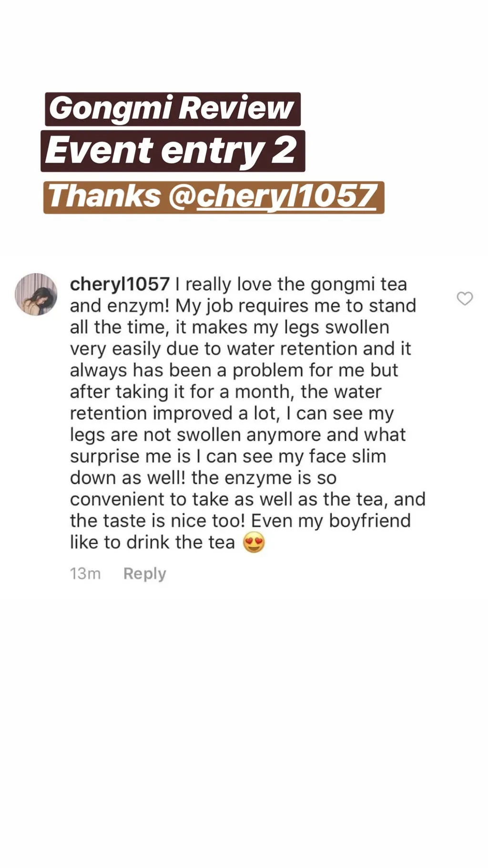Image resolution: width=488 pixels, height=868 pixels.
Task: Select the Event entry 2 banner
Action: pos(173,151)
